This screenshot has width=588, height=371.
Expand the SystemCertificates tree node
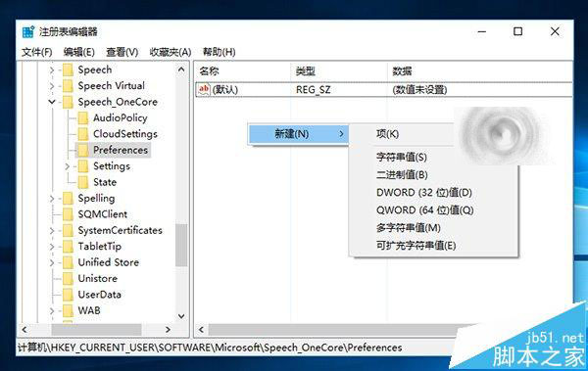coord(52,230)
